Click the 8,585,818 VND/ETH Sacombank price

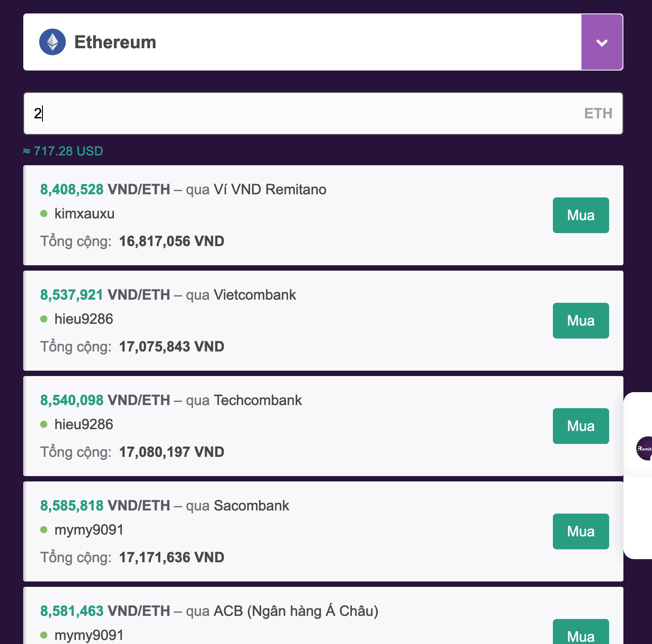point(105,506)
